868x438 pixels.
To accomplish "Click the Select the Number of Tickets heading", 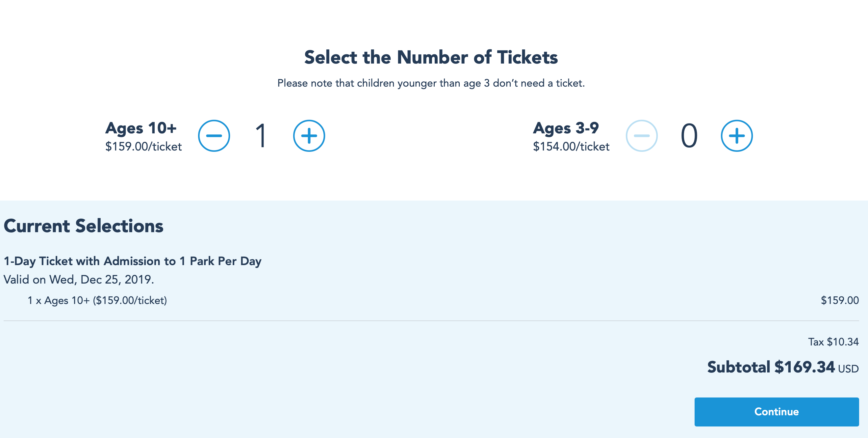I will coord(431,57).
